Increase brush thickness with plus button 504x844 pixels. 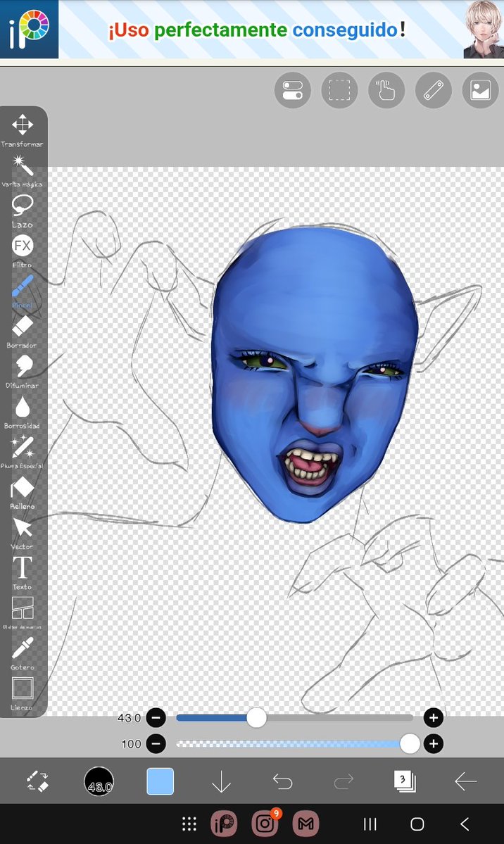[x=434, y=717]
